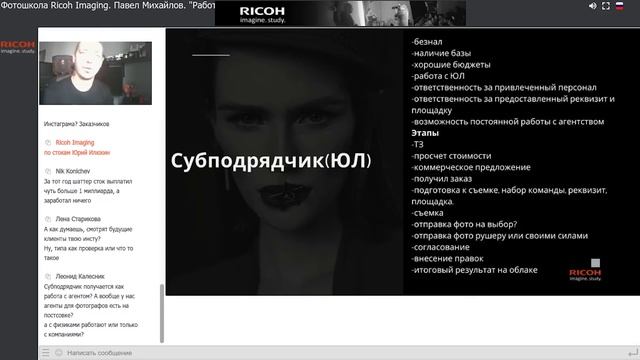This screenshot has width=640, height=360.
Task: Click the slide line -согласование
Action: (440, 247)
